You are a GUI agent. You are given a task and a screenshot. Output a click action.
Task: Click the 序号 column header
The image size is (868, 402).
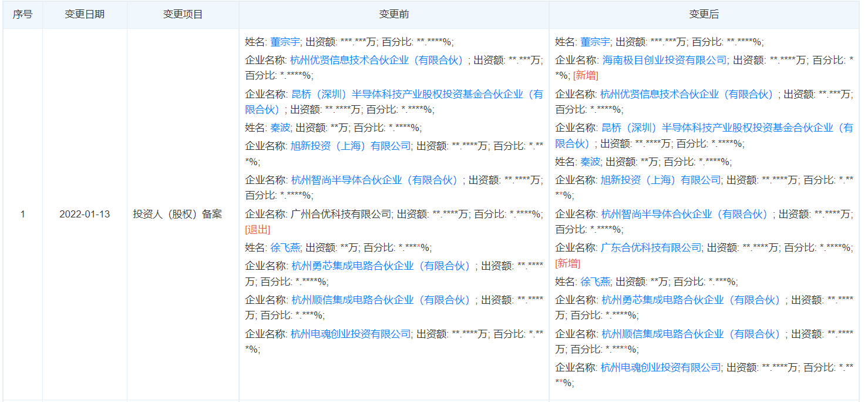[22, 15]
